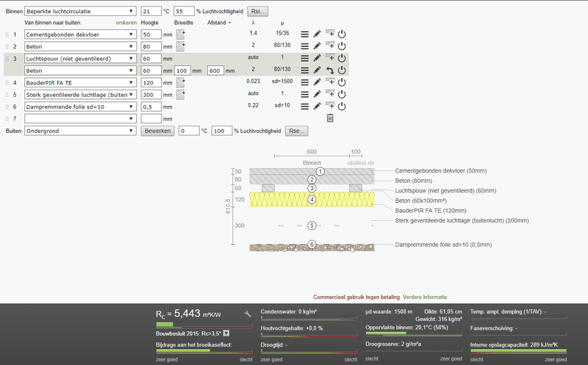This screenshot has height=365, width=588.
Task: Click Oppervlakte binnen rating bar
Action: [x=414, y=333]
